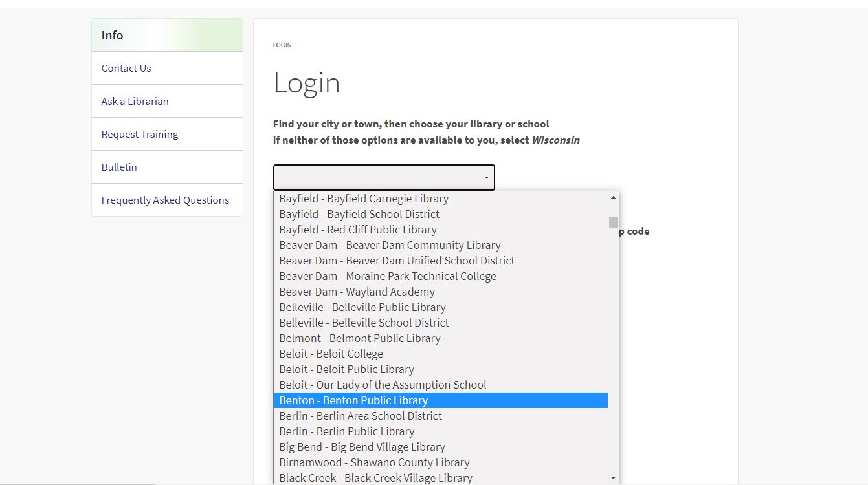Open Frequently Asked Questions
This screenshot has width=868, height=485.
coord(165,200)
